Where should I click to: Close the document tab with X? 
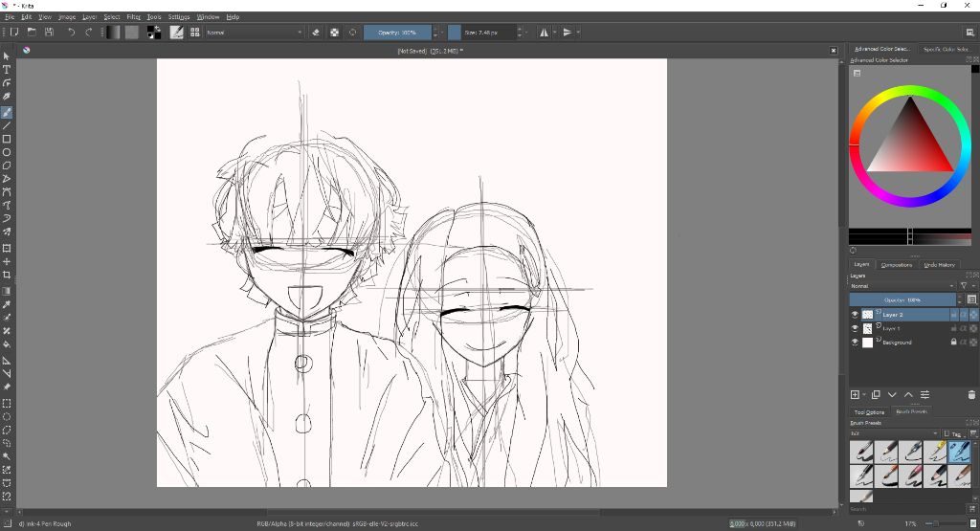[x=834, y=51]
